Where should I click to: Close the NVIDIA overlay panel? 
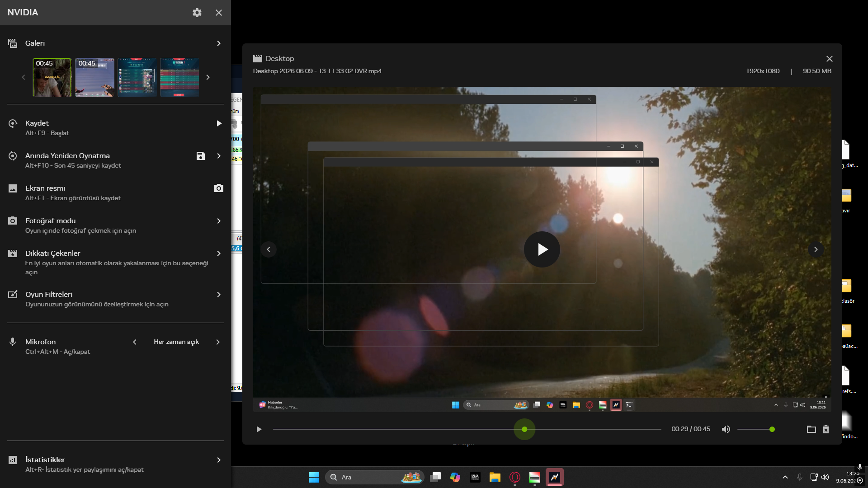click(219, 13)
